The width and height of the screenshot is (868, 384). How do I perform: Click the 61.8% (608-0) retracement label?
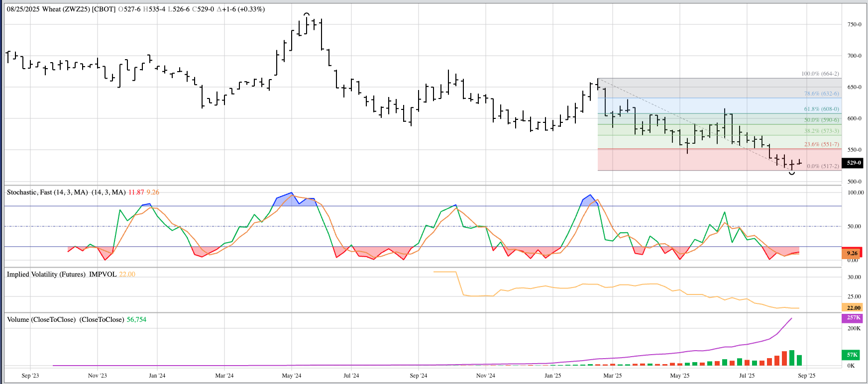point(821,109)
